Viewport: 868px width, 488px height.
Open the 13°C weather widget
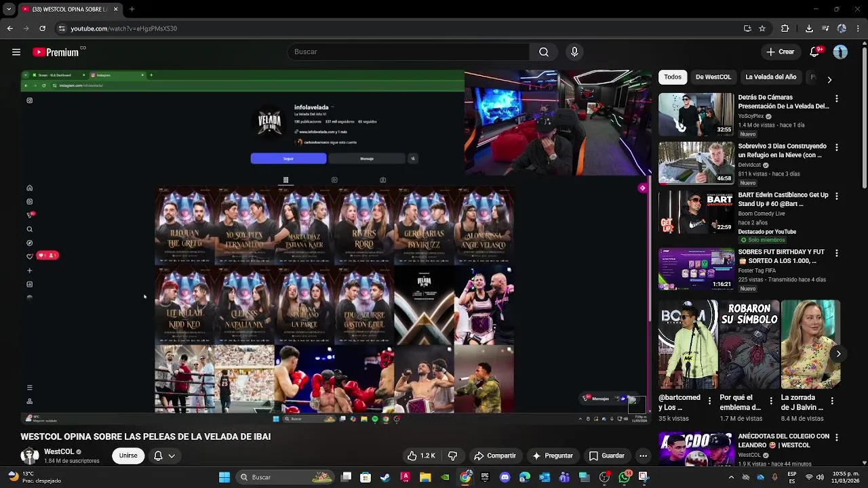[37, 477]
